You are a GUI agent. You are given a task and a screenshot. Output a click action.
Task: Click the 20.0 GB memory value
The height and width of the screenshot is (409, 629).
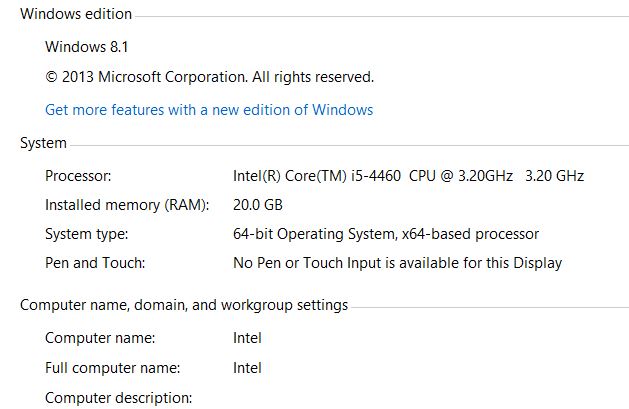(258, 205)
